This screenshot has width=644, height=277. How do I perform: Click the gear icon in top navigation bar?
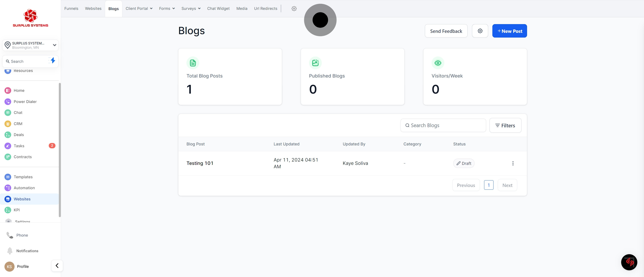click(x=294, y=8)
